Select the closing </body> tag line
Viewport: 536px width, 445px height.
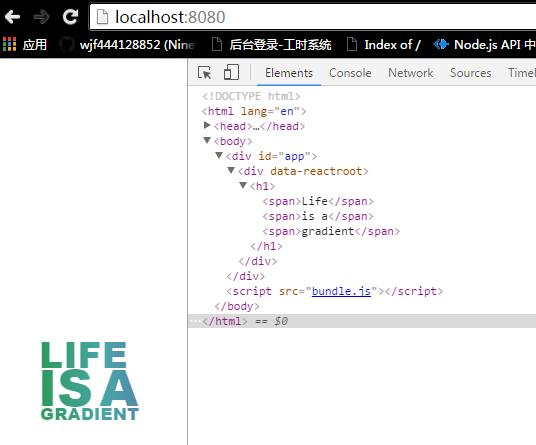coord(237,306)
